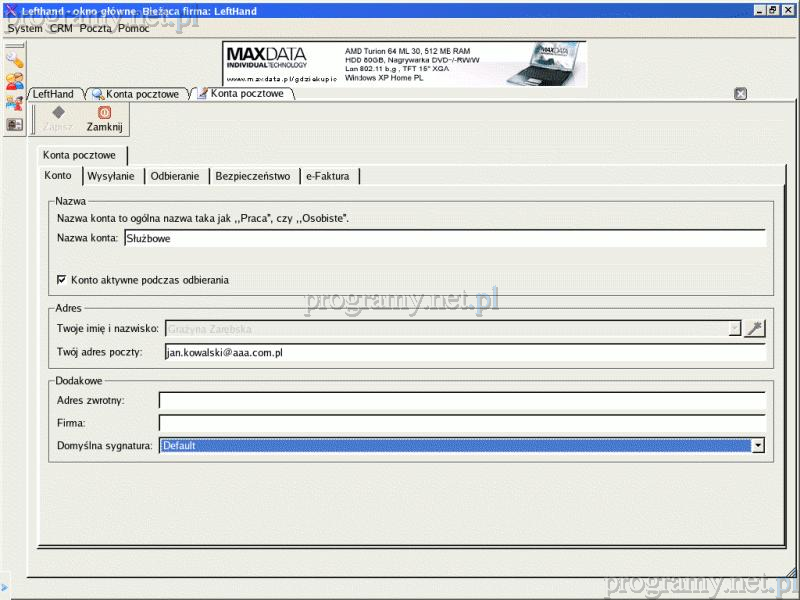
Task: Click the ID card icon in sidebar
Action: (x=14, y=125)
